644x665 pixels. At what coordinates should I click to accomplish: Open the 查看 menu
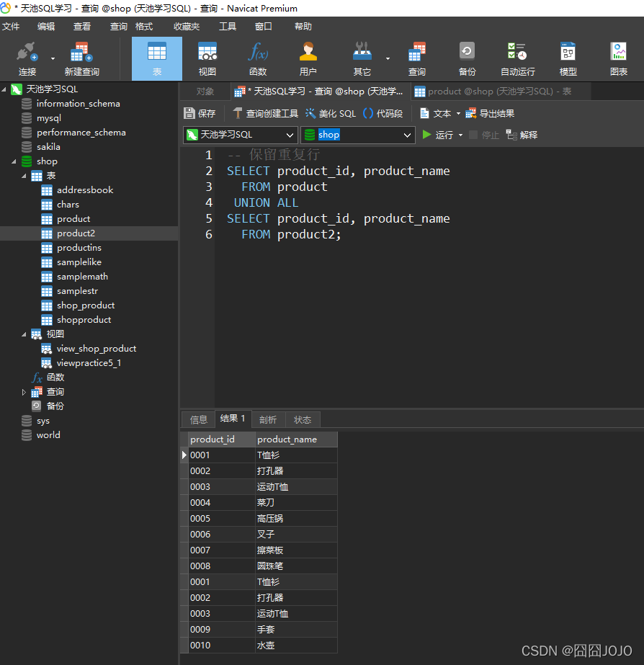82,26
